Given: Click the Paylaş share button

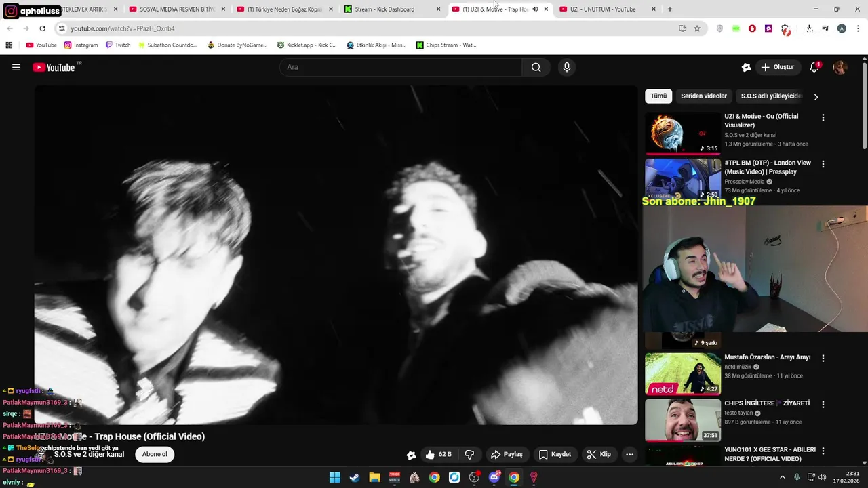Looking at the screenshot, I should [507, 455].
